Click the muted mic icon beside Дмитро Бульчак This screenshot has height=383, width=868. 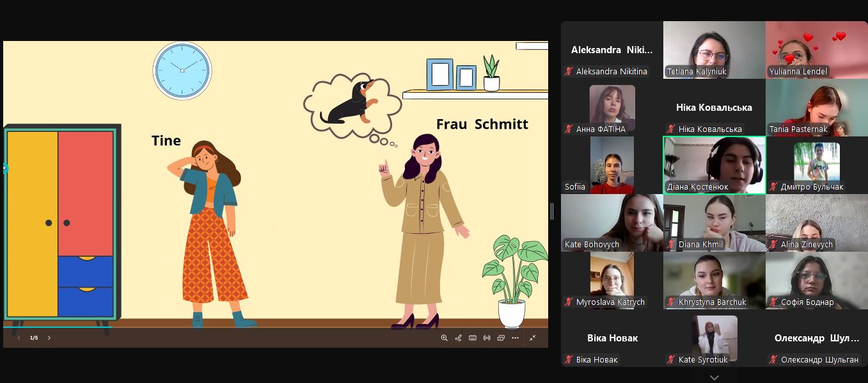(773, 186)
